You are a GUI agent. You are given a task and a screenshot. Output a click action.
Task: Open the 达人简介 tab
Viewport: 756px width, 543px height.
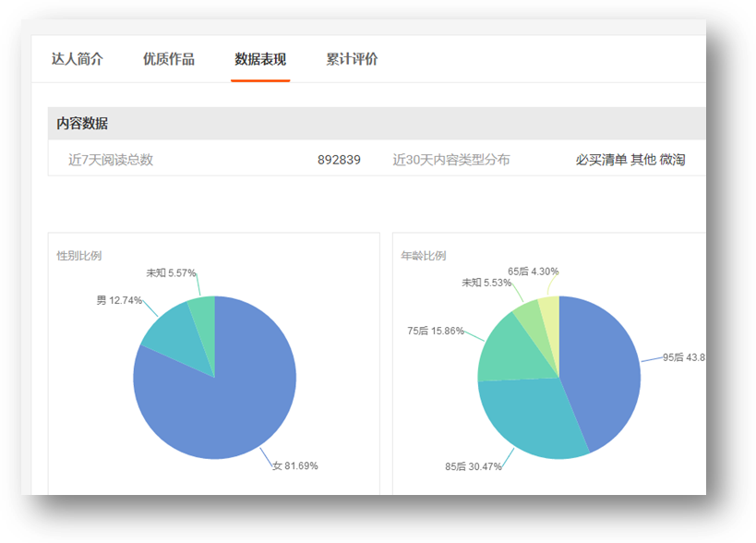pyautogui.click(x=78, y=60)
